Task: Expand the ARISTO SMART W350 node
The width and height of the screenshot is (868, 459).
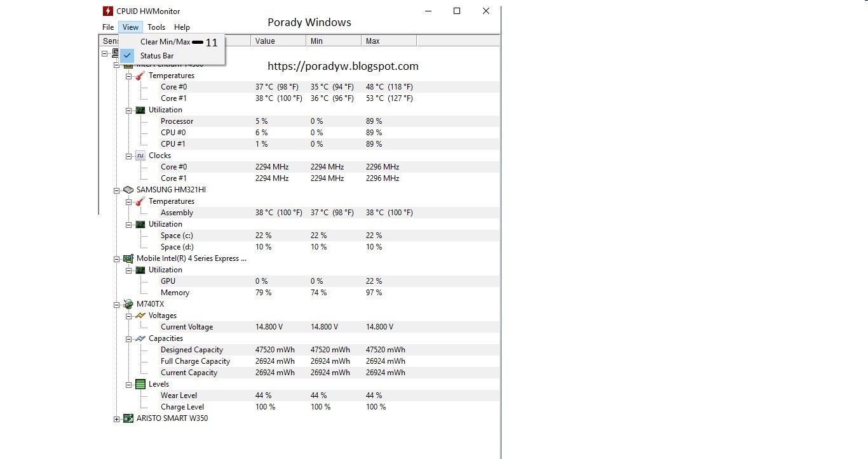Action: point(116,419)
